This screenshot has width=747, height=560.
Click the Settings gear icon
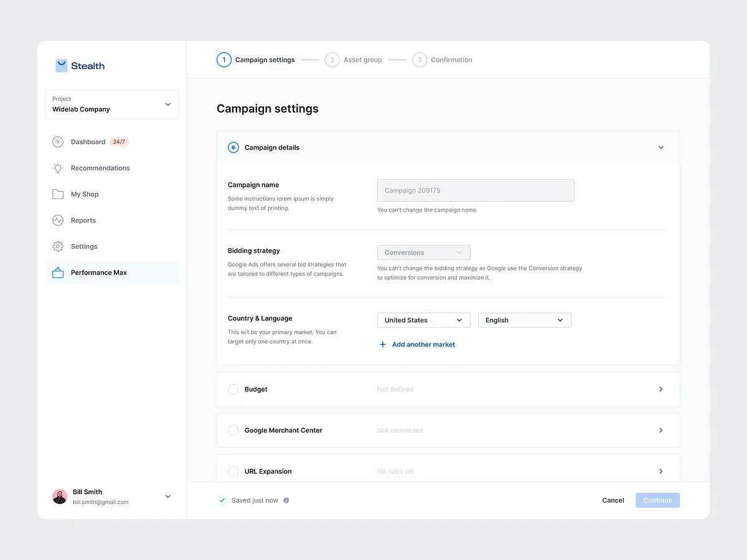coord(57,246)
